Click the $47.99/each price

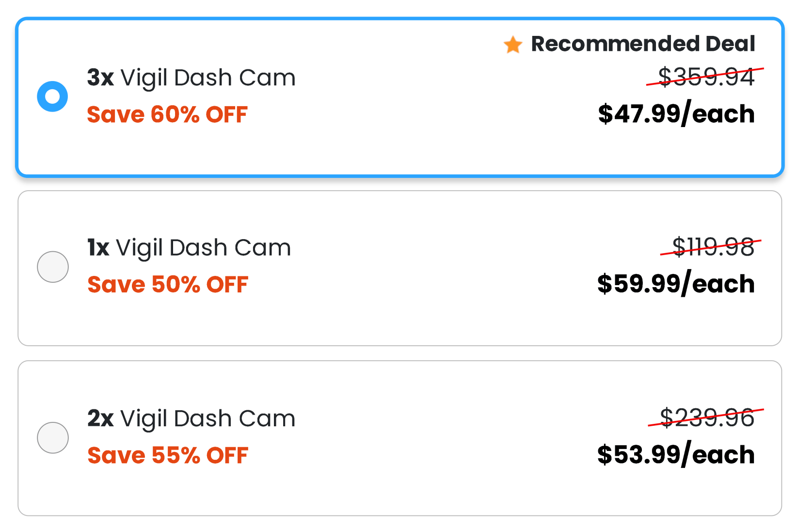(677, 114)
